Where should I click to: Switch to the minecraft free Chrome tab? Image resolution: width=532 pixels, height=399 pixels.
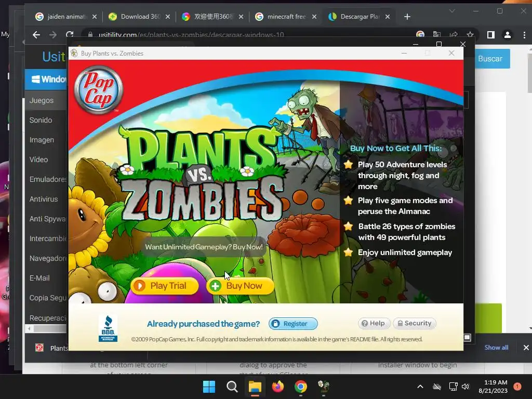(286, 17)
